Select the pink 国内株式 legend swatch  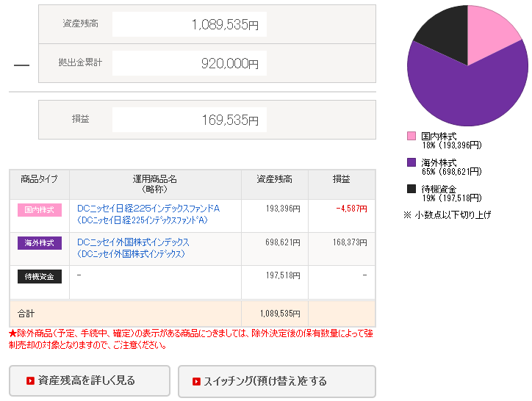[x=411, y=136]
